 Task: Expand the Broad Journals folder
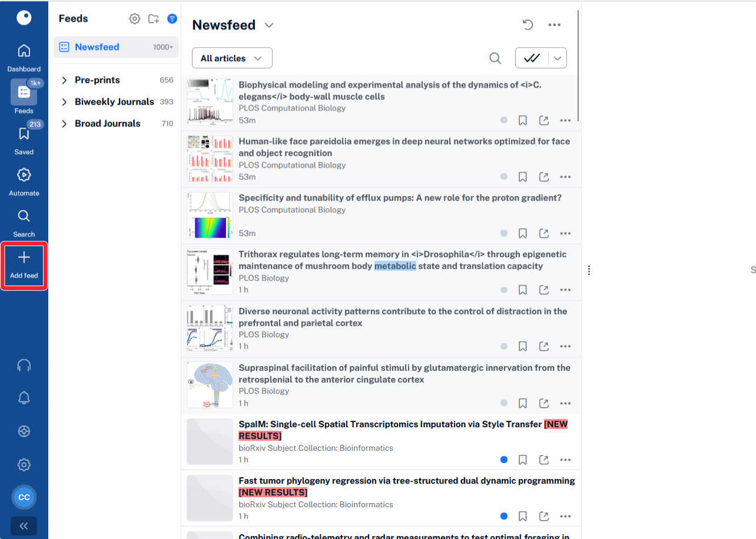pyautogui.click(x=64, y=124)
